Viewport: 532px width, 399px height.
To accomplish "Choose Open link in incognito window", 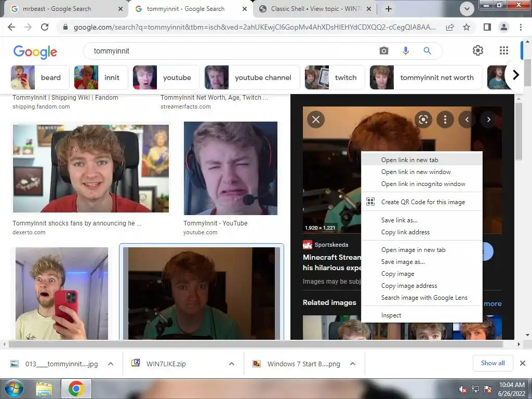I will point(422,184).
